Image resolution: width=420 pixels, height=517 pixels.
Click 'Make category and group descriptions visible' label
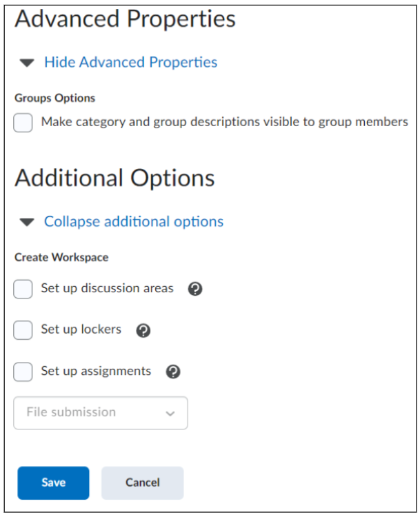click(225, 122)
